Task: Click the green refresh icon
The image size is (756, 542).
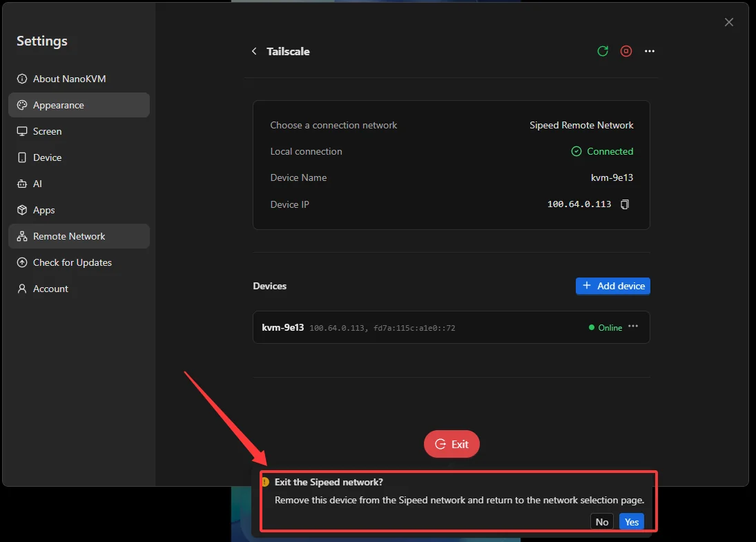Action: (603, 51)
